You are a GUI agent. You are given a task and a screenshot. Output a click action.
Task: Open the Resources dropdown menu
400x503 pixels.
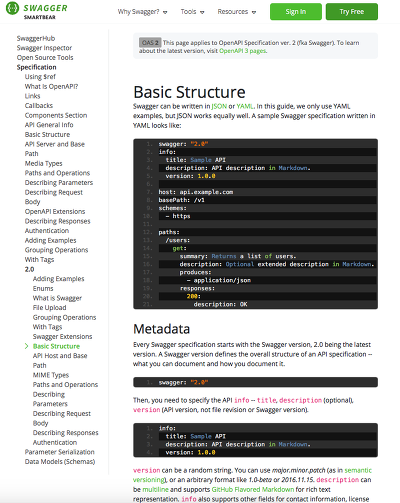(x=237, y=12)
